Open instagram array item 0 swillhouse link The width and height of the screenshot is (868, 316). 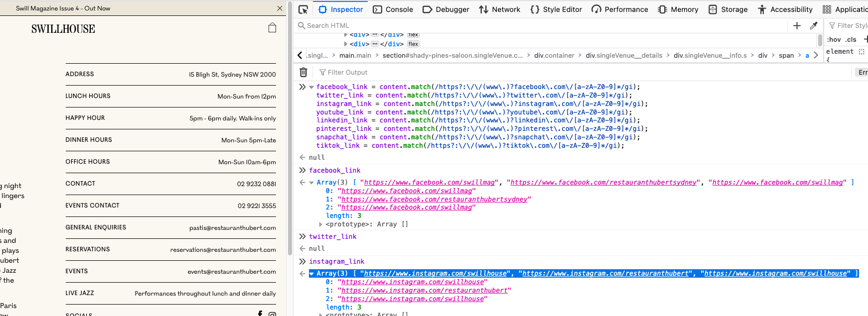pyautogui.click(x=413, y=282)
